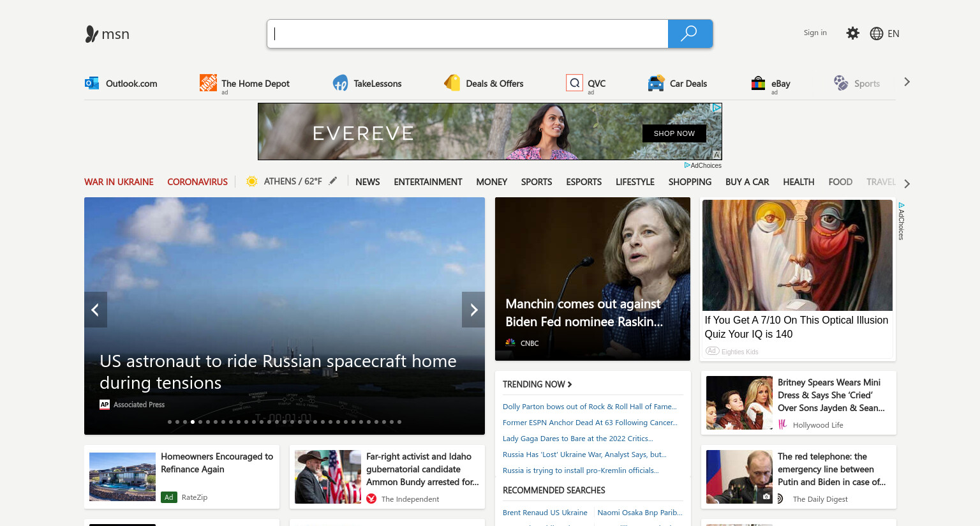This screenshot has height=526, width=980.
Task: Click the web search input field
Action: (x=468, y=34)
